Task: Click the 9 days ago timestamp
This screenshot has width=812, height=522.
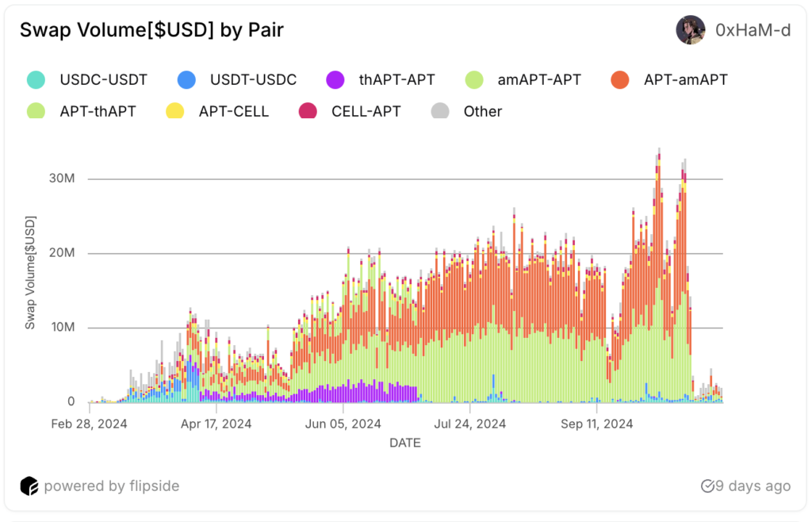Action: [x=753, y=486]
